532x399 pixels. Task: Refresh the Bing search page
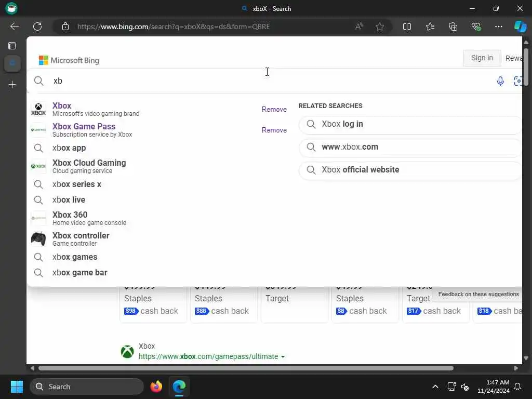pos(37,26)
